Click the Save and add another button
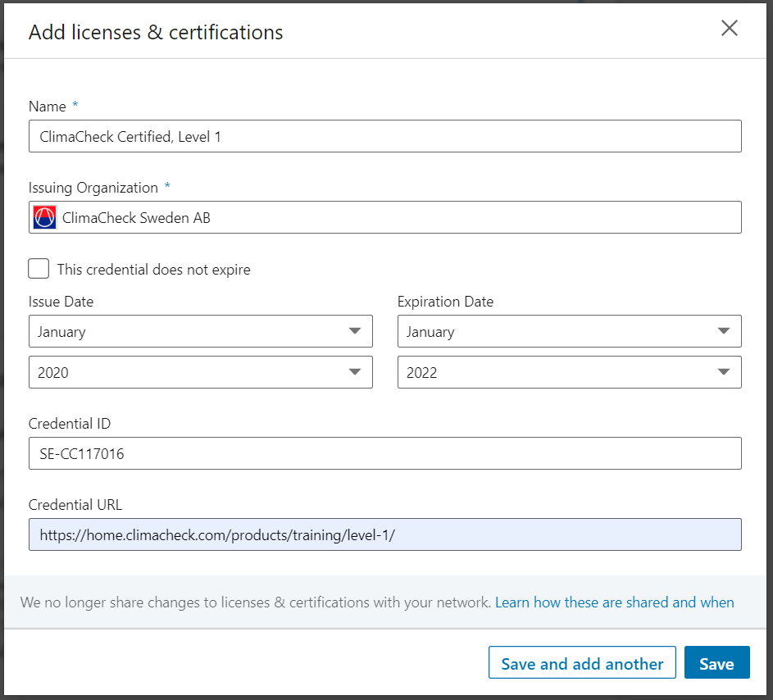Image resolution: width=773 pixels, height=700 pixels. tap(582, 663)
